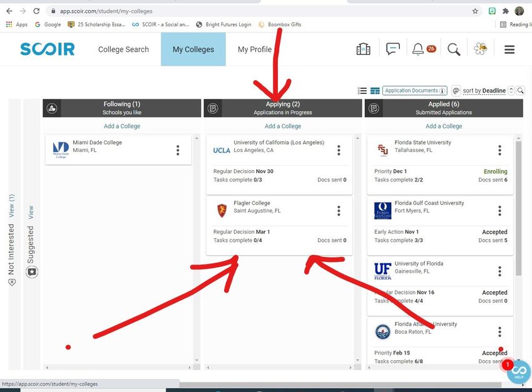532x392 pixels.
Task: Click Add a College under Following
Action: click(122, 126)
